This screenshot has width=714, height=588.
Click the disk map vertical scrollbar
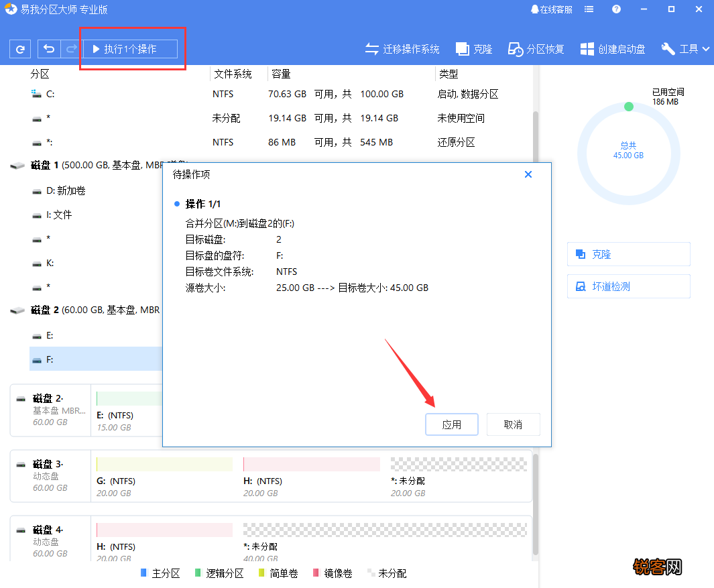[x=536, y=504]
